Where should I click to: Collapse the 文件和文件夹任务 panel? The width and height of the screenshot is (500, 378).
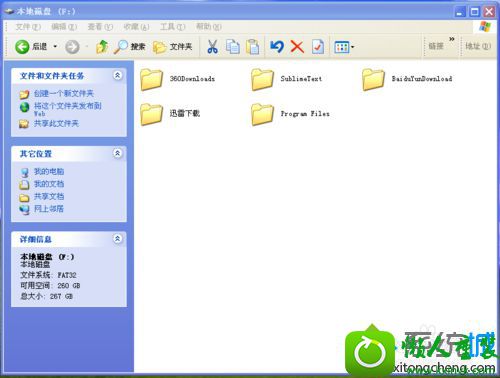click(117, 75)
